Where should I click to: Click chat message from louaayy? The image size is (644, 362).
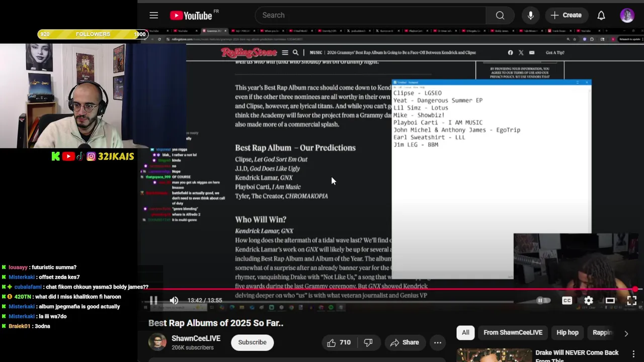coord(39,267)
